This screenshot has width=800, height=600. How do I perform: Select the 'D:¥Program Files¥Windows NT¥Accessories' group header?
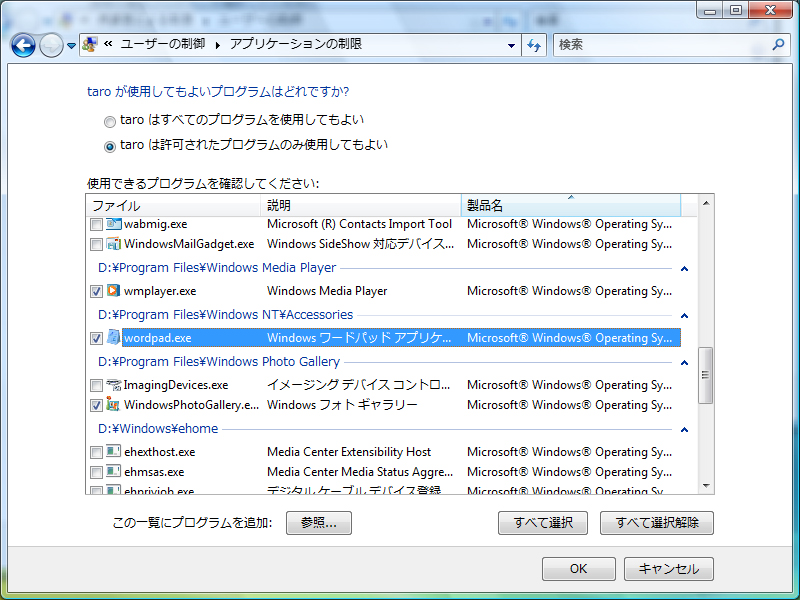tap(226, 315)
